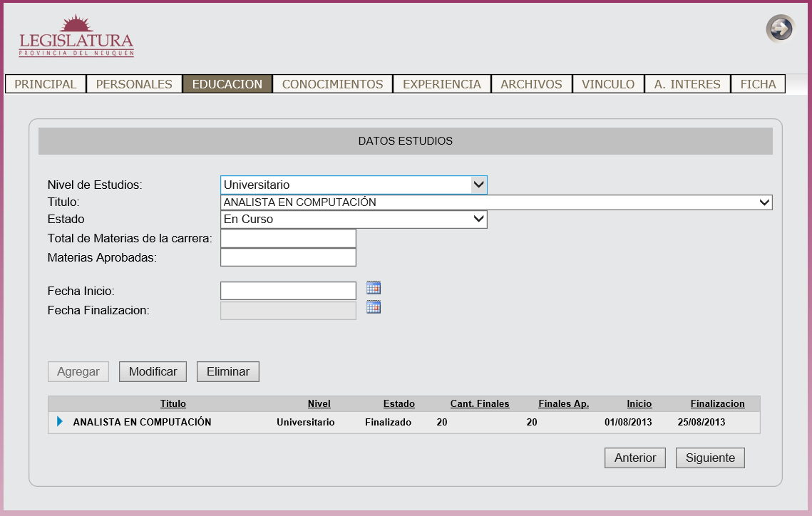Open the calendar picker for Fecha Inicio
The image size is (812, 516).
coord(374,288)
